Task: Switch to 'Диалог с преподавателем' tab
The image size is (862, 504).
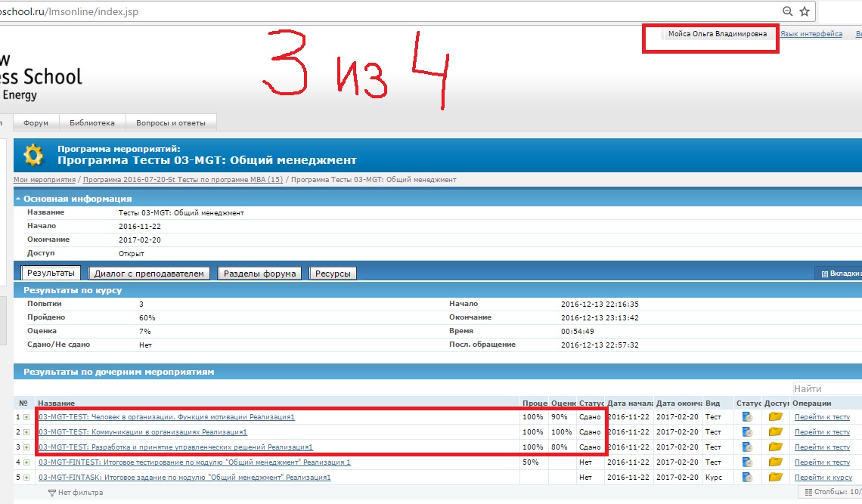Action: click(x=150, y=274)
